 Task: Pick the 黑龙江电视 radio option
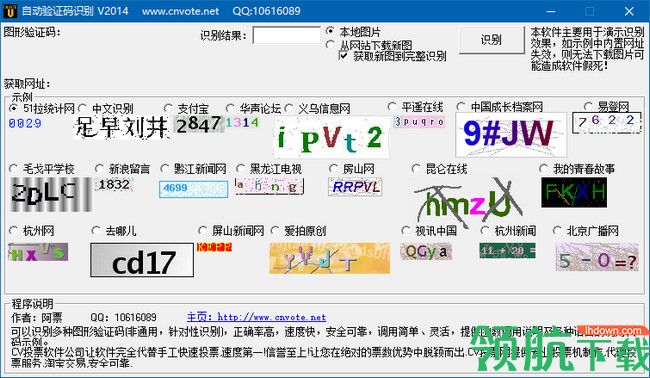240,169
